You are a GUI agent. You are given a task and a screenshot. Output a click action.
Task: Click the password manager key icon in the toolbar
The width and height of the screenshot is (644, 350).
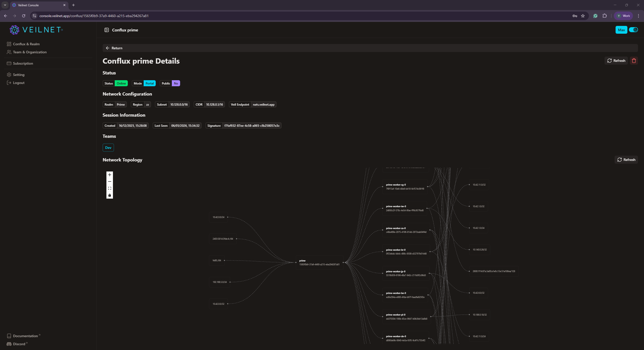(575, 16)
